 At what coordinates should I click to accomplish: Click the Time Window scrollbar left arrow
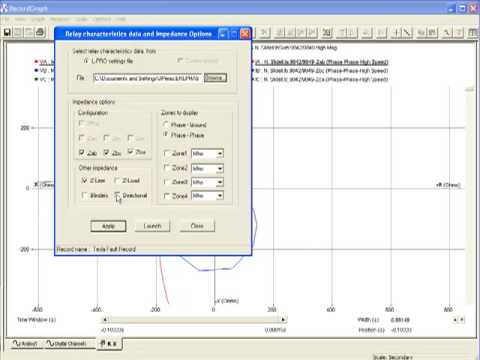click(x=105, y=320)
